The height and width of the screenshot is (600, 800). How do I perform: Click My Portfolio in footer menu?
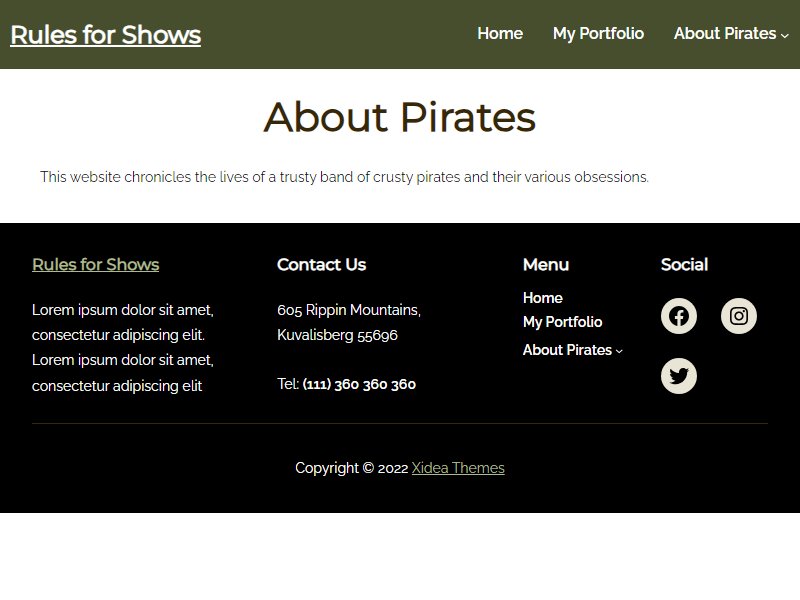563,322
